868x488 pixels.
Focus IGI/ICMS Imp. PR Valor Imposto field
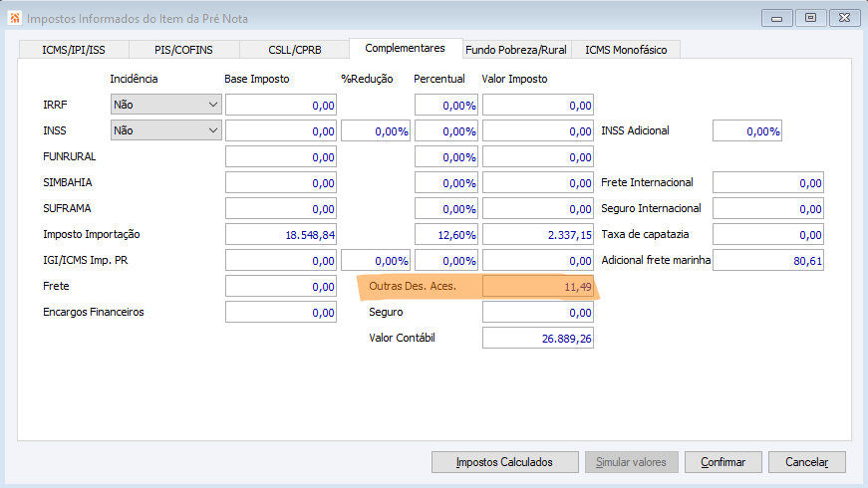point(538,261)
